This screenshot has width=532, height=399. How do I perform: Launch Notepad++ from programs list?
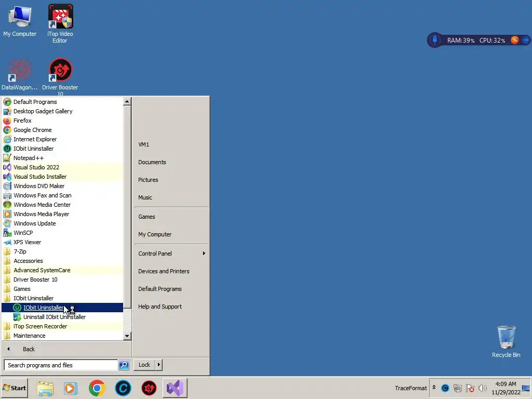[62, 158]
